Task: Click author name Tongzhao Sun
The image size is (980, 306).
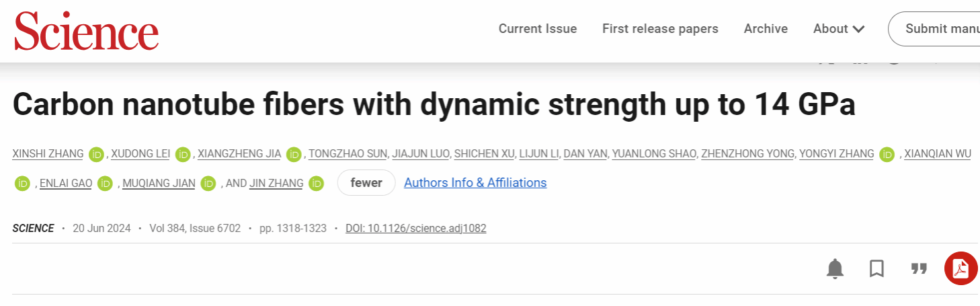Action: pyautogui.click(x=348, y=154)
